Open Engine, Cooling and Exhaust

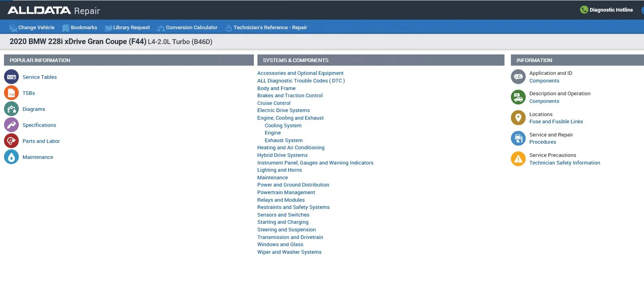coord(291,118)
